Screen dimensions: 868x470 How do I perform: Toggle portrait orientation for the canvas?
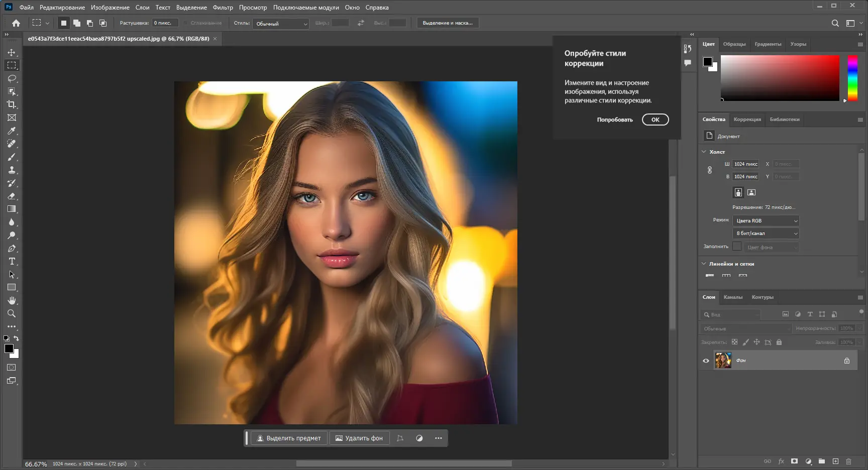pos(738,192)
